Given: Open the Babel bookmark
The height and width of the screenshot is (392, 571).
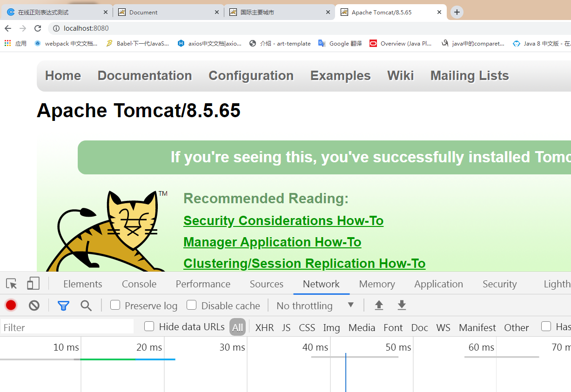Looking at the screenshot, I should (x=138, y=43).
